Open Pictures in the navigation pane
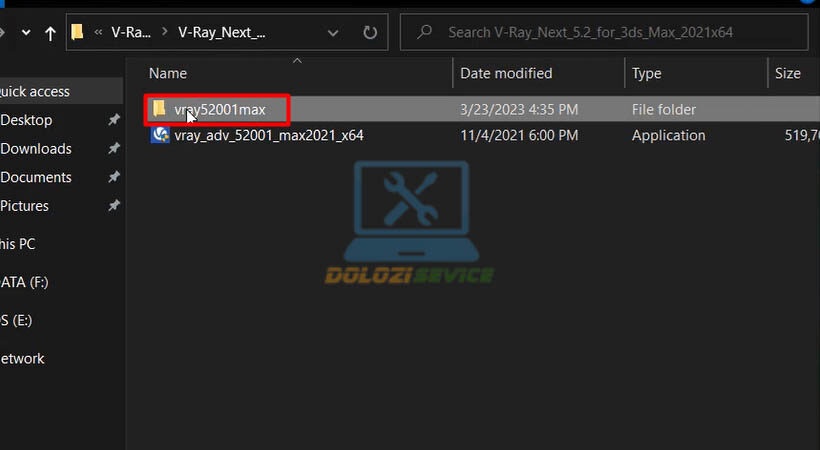This screenshot has height=450, width=820. (x=24, y=206)
